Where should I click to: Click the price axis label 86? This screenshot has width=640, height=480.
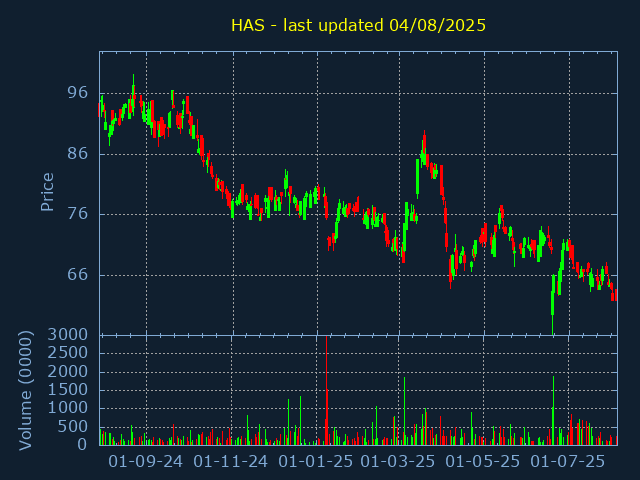(77, 153)
